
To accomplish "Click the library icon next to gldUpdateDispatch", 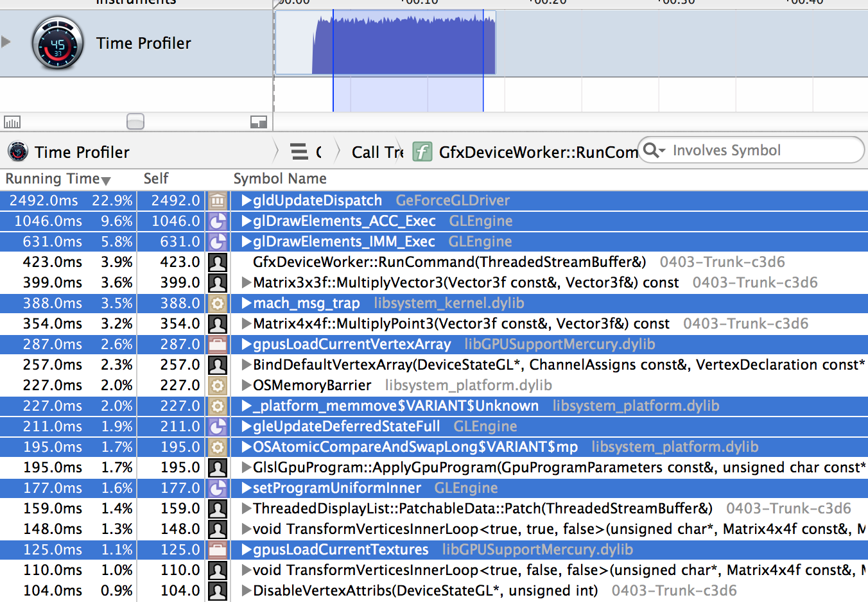I will click(218, 201).
